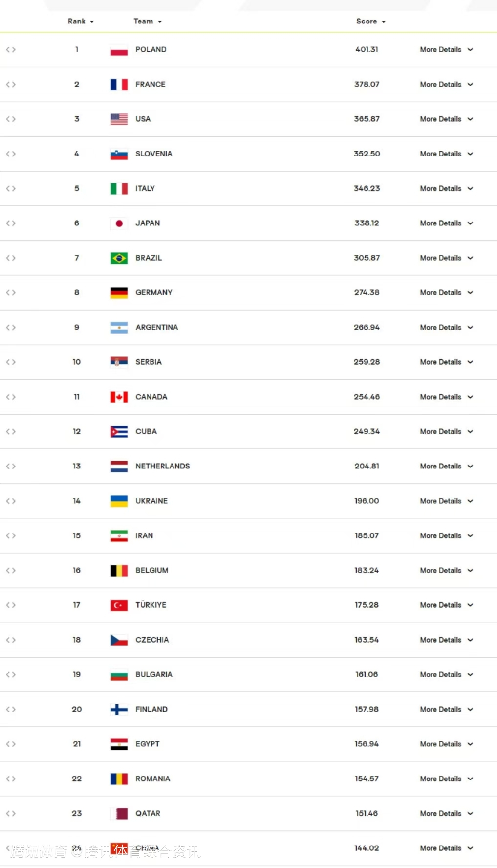The height and width of the screenshot is (868, 497).
Task: Click rank-change arrows beside Ukraine row
Action: 11,501
